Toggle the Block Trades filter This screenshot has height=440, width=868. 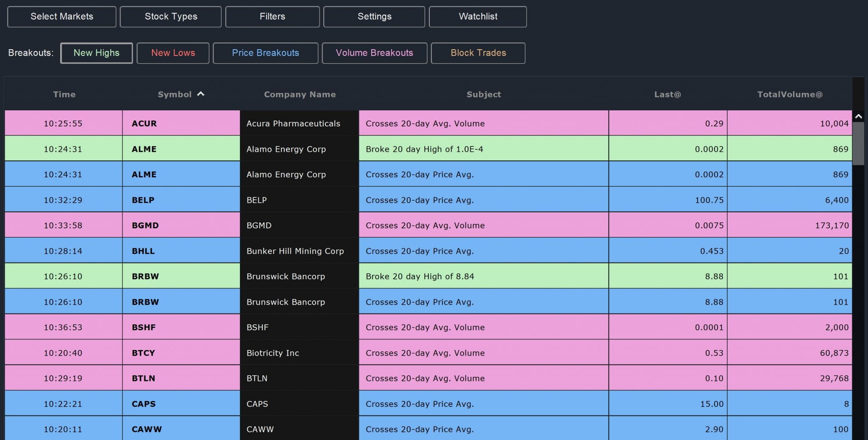478,53
